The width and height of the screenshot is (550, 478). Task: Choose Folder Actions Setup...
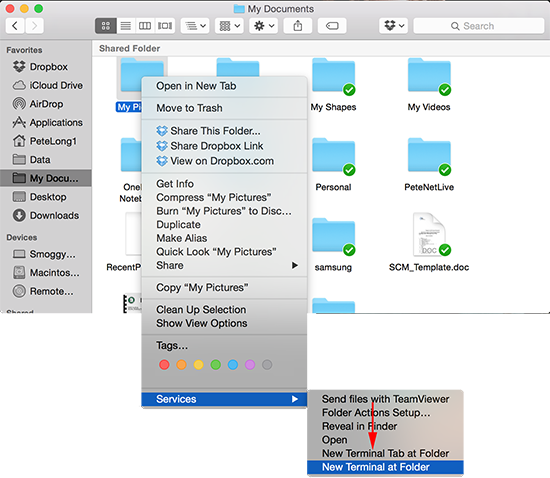[x=385, y=413]
